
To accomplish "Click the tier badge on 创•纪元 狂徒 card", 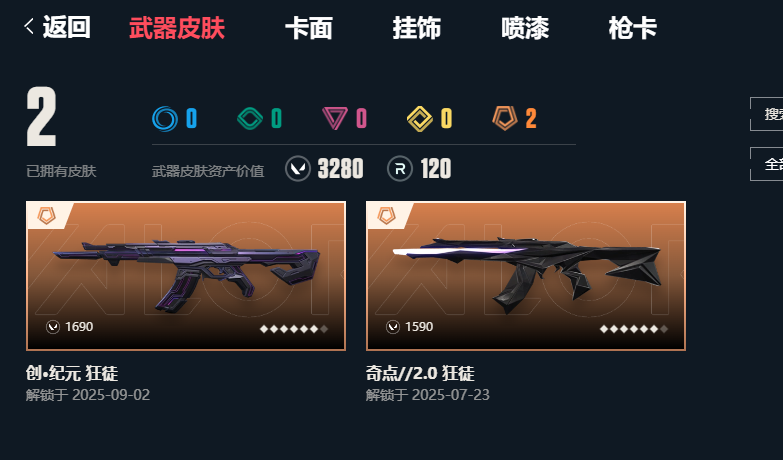I will pos(46,216).
